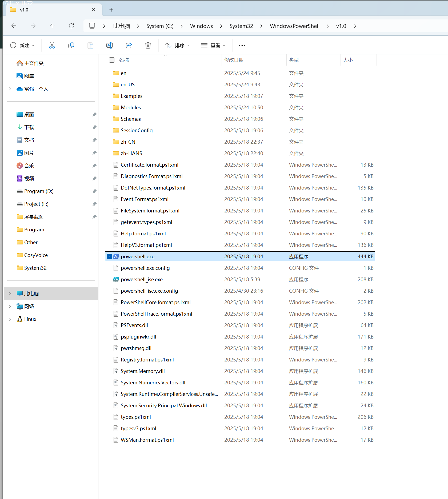Sort by Size (大小) column header
Image resolution: width=448 pixels, height=499 pixels.
pos(348,60)
